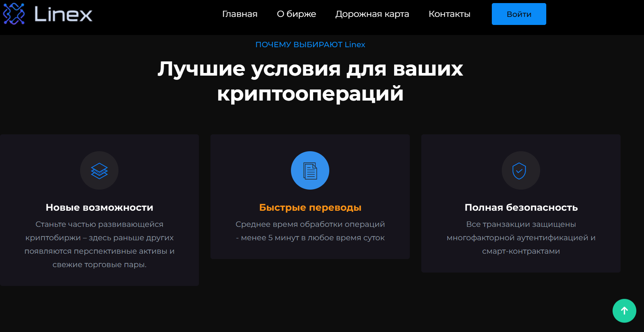Click the Все транзакции защищены description
The height and width of the screenshot is (332, 644).
tap(521, 238)
